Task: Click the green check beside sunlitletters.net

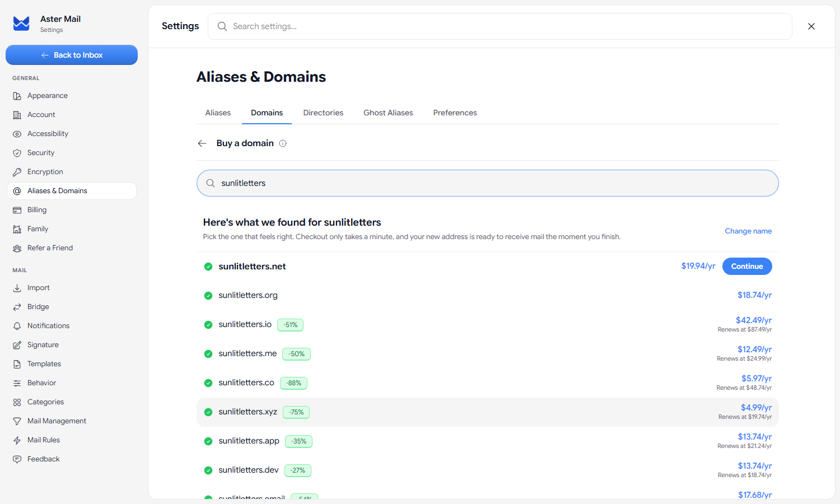Action: click(208, 267)
